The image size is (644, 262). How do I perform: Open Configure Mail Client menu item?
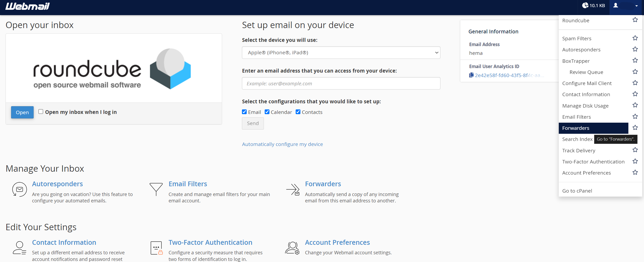point(587,83)
